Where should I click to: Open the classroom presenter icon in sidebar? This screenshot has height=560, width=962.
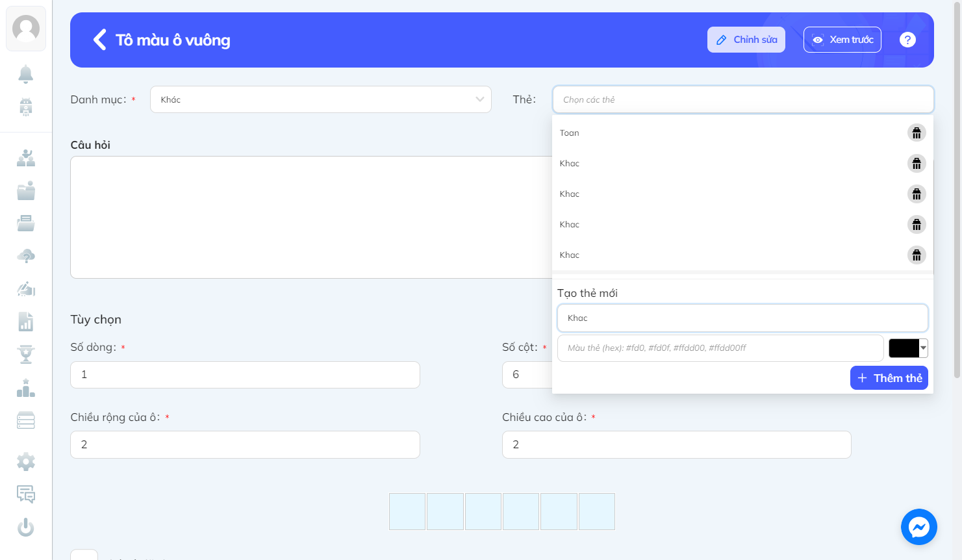coord(26,158)
